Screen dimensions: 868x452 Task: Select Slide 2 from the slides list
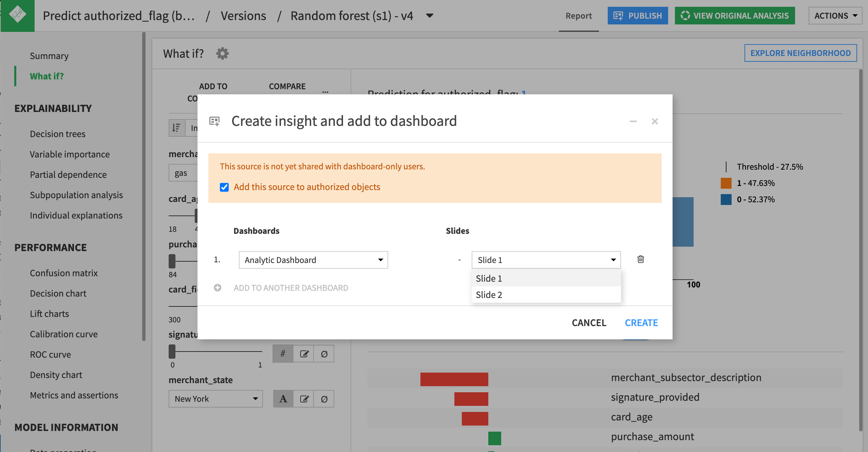[489, 294]
